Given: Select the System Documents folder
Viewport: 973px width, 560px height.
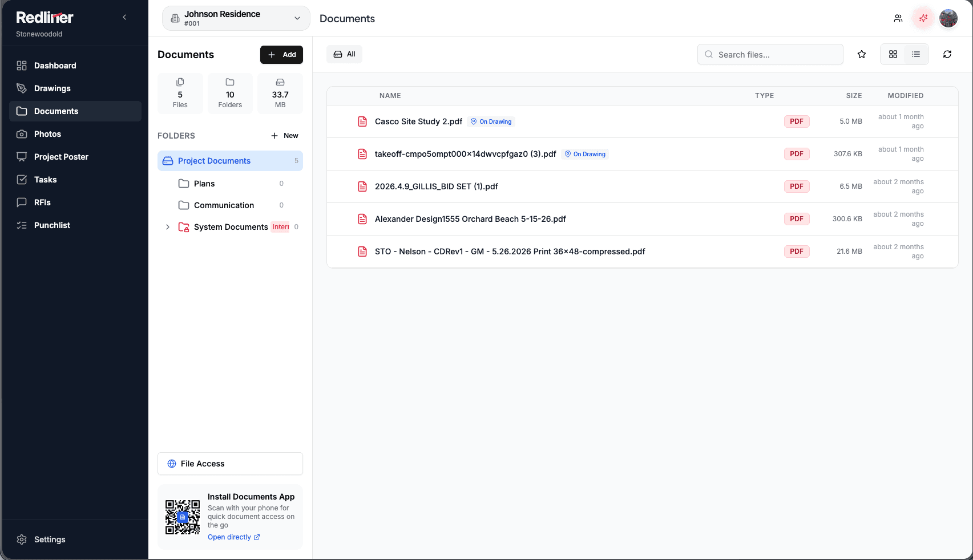Looking at the screenshot, I should [231, 227].
